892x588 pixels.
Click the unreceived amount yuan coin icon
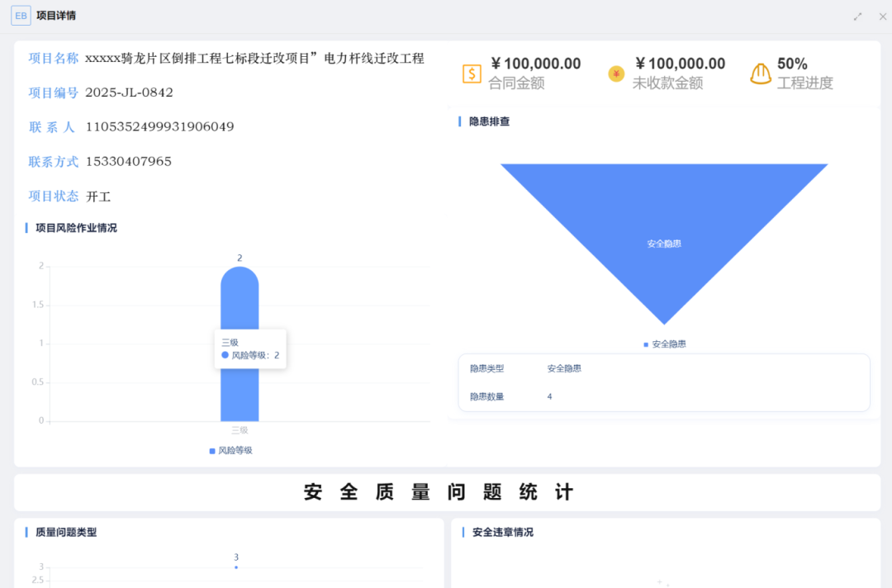coord(616,74)
